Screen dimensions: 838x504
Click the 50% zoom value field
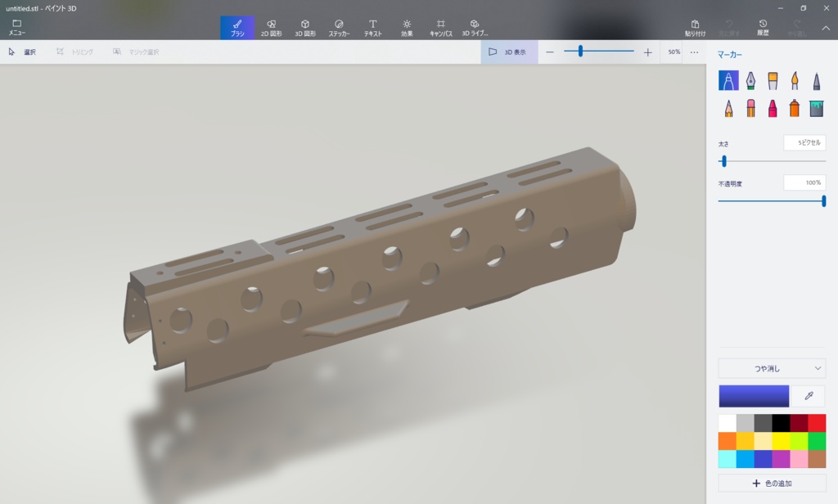[x=674, y=52]
